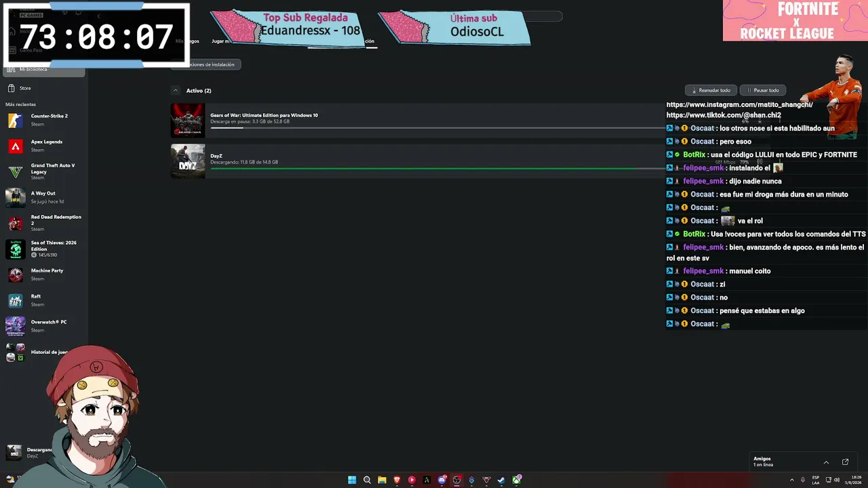Open the Store bag icon
This screenshot has height=488, width=868.
click(11, 88)
